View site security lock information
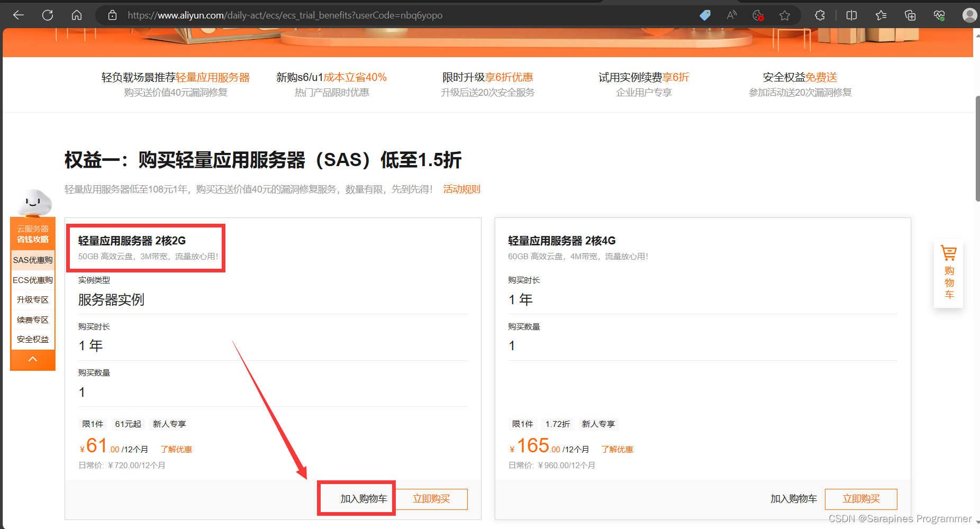This screenshot has height=529, width=980. pos(112,15)
